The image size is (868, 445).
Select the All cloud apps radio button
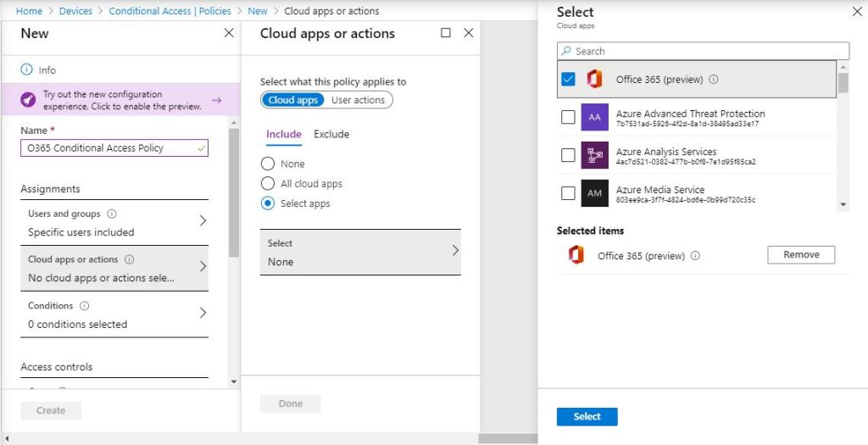(268, 184)
